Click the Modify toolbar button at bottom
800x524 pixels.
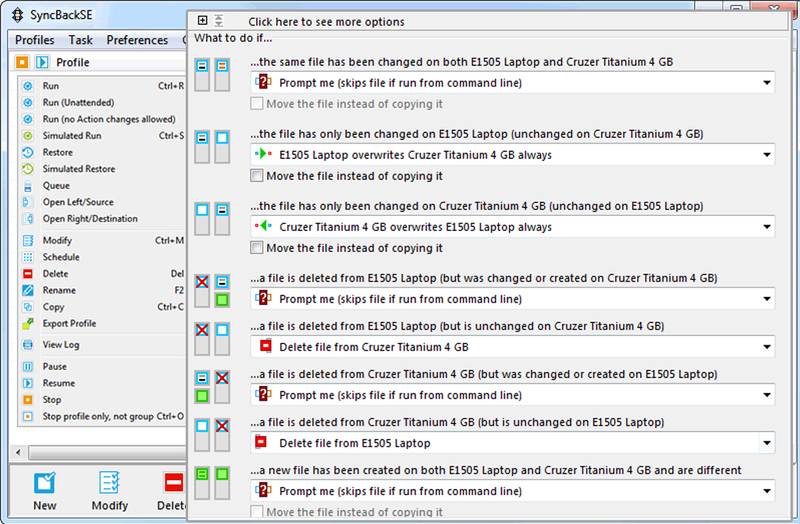(x=110, y=491)
